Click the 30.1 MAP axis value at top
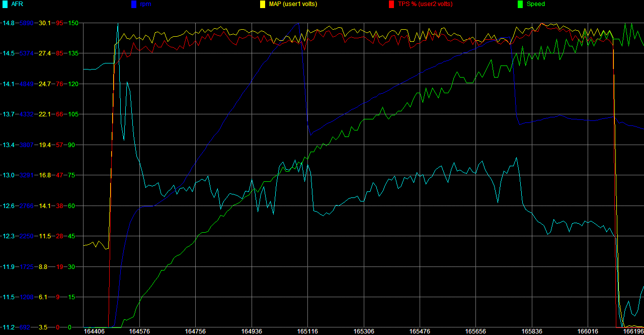This screenshot has height=335, width=644. point(45,23)
